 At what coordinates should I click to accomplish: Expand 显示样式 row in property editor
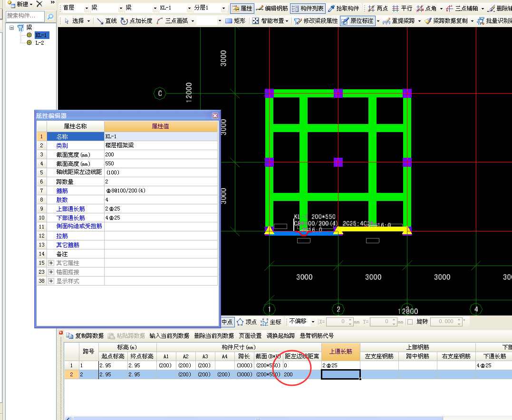51,281
